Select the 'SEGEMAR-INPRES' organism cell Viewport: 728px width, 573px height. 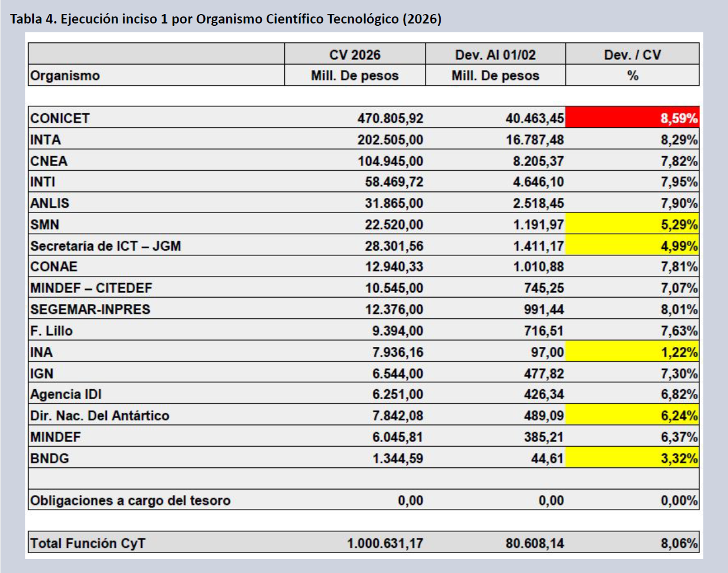(x=90, y=309)
